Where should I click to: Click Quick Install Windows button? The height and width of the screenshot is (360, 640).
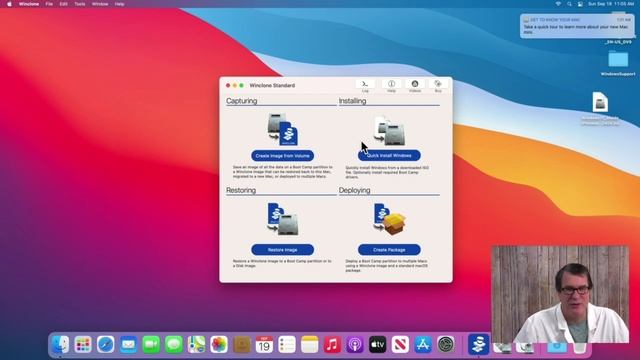point(389,156)
